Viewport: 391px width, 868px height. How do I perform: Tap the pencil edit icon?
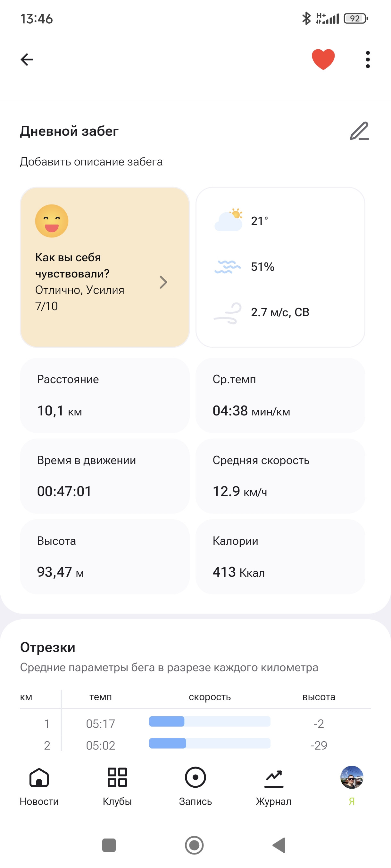point(359,131)
